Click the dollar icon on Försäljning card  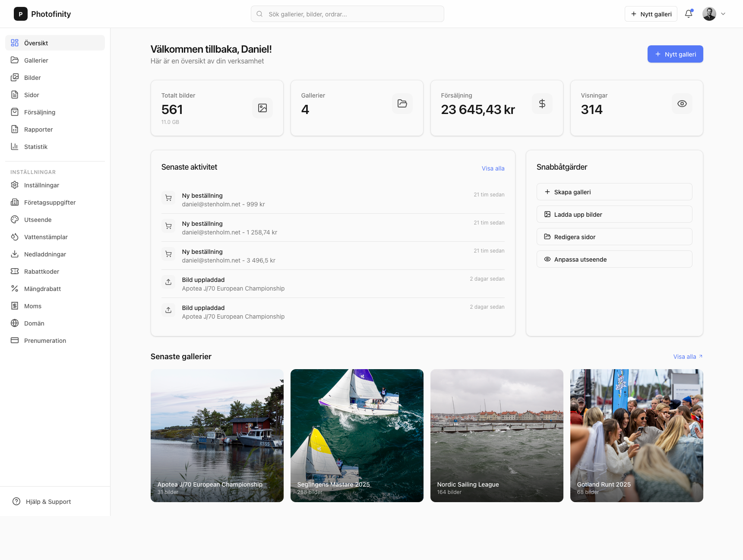point(542,103)
